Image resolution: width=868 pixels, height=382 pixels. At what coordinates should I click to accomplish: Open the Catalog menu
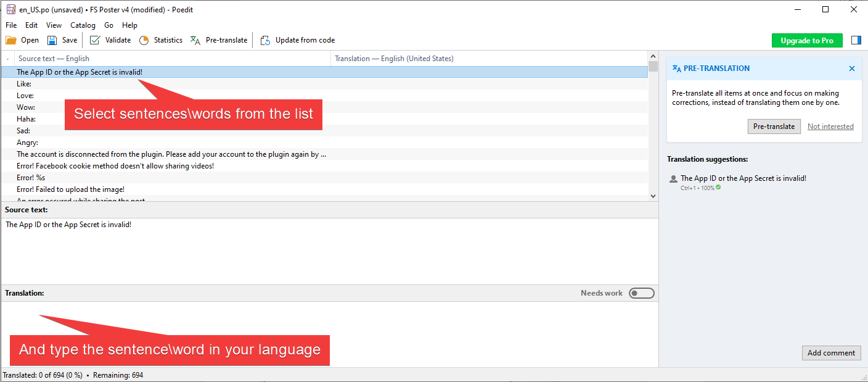click(x=83, y=25)
